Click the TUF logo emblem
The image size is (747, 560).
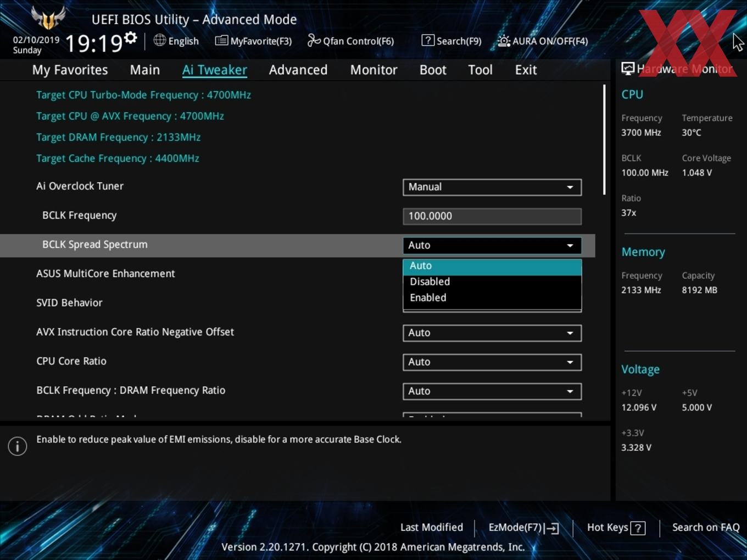click(48, 18)
